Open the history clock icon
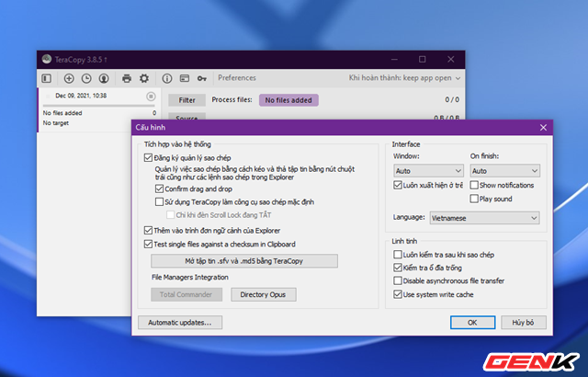This screenshot has height=377, width=588. click(86, 78)
